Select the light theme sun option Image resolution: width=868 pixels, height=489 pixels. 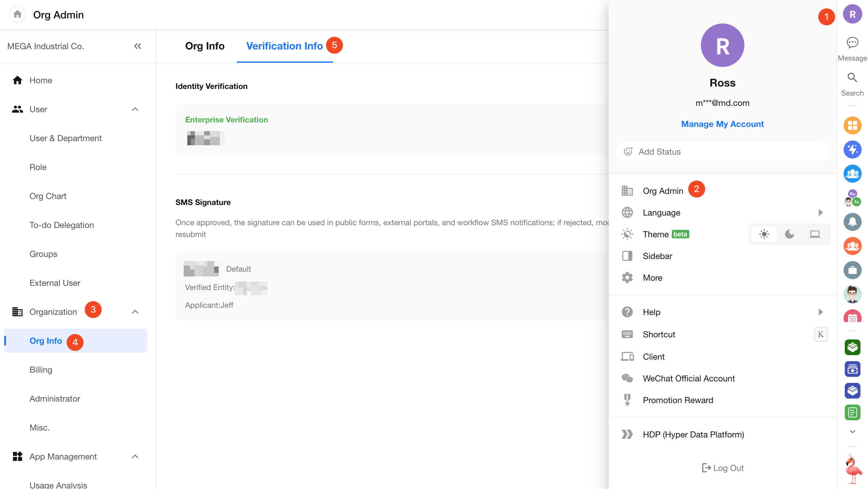coord(764,234)
